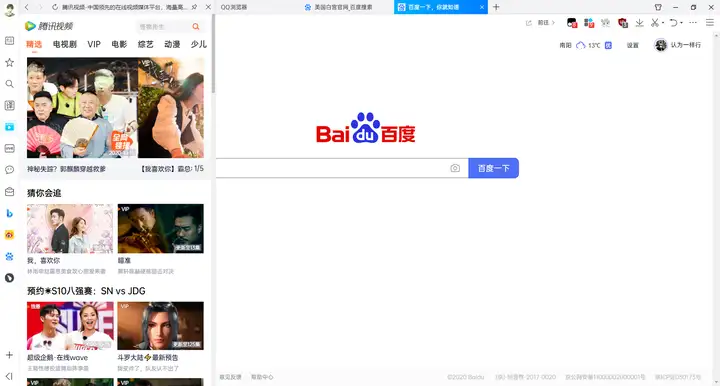This screenshot has width=720, height=386.
Task: Open the colorful apps grid extension
Action: pyautogui.click(x=589, y=22)
